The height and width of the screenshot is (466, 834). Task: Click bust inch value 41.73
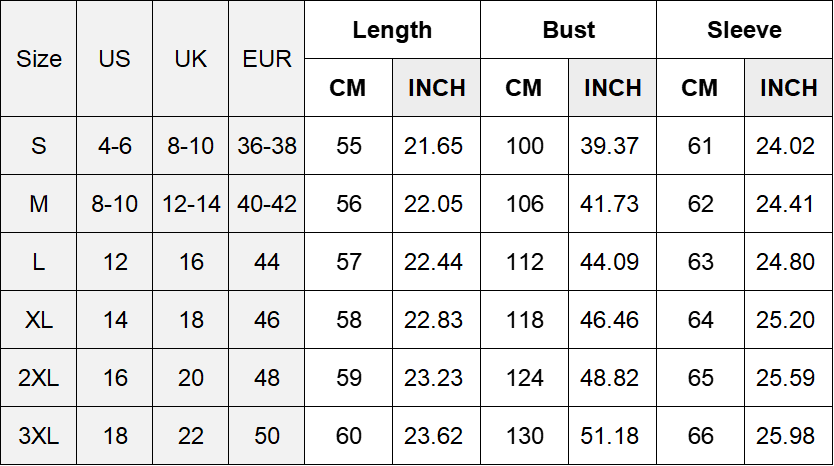(612, 204)
